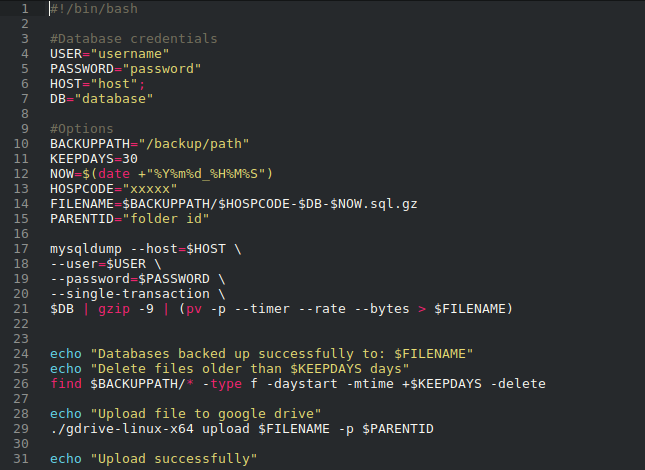Click line number 1 in gutter
This screenshot has height=470, width=645.
tap(25, 9)
